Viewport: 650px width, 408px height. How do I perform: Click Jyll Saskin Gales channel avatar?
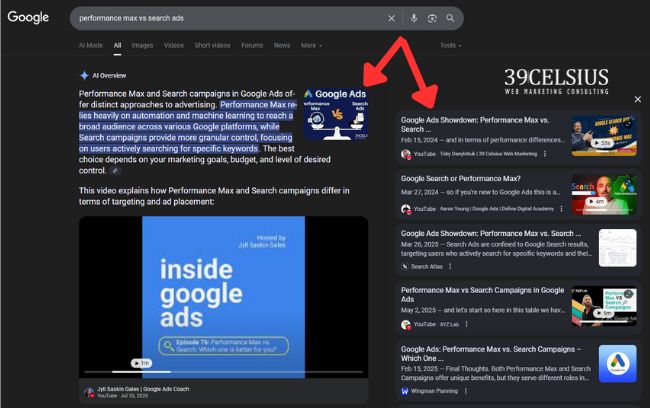[89, 392]
